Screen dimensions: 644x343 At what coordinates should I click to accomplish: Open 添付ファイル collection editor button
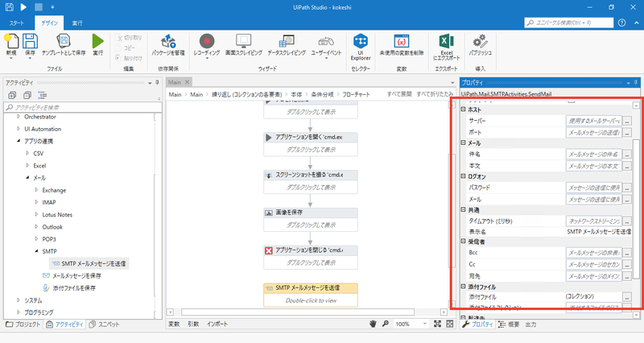[x=627, y=296]
